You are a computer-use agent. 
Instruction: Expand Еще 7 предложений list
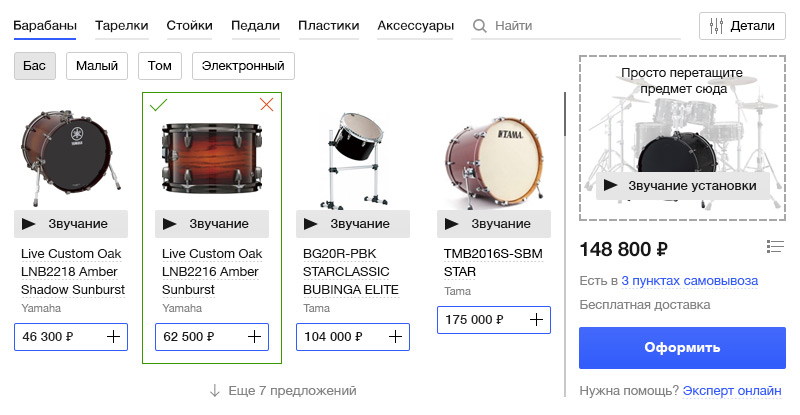pos(283,391)
